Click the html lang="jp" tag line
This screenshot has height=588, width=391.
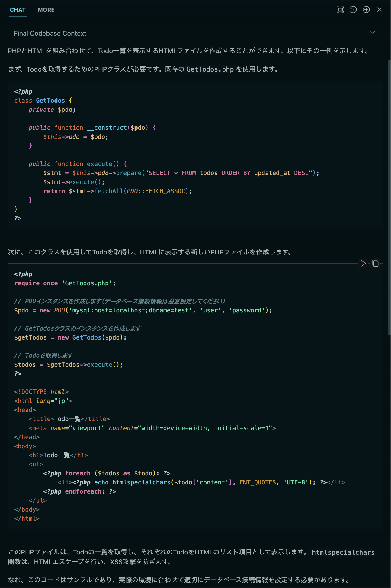pyautogui.click(x=43, y=401)
